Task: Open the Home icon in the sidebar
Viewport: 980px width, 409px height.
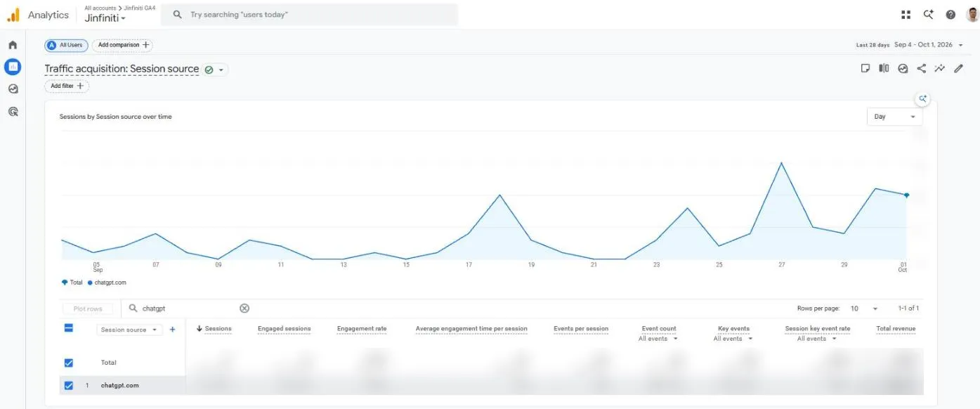Action: tap(13, 45)
